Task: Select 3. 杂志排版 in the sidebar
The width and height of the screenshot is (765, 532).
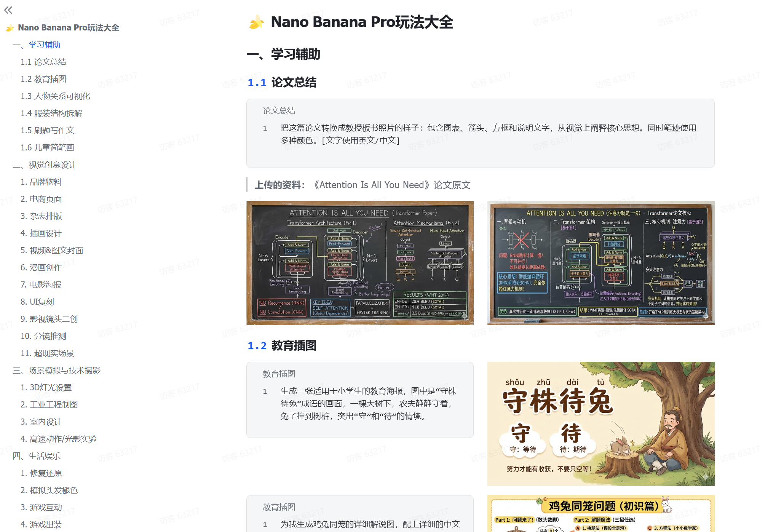Action: (42, 216)
